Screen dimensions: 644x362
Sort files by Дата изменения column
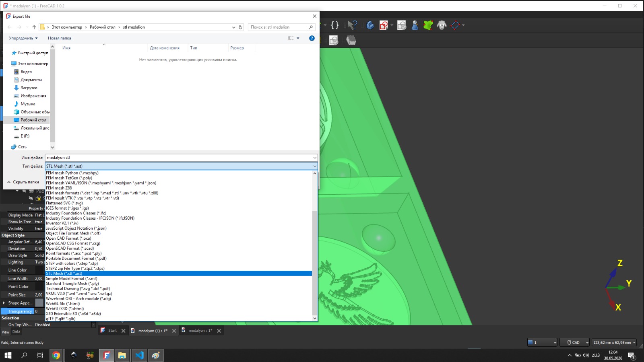[165, 48]
